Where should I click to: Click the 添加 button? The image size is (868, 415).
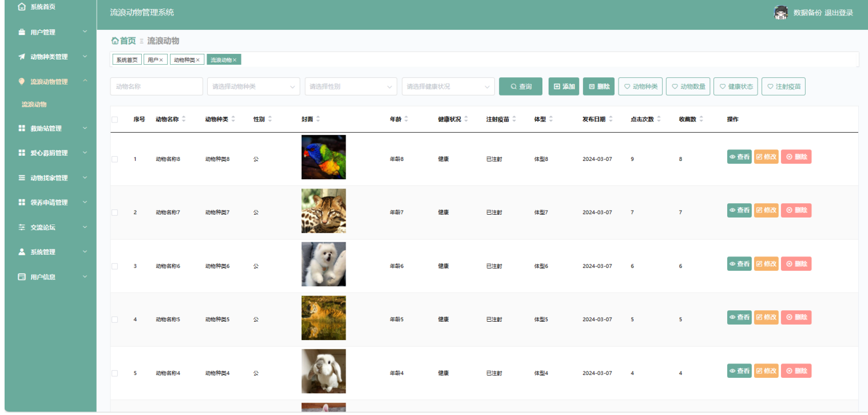[x=564, y=86]
